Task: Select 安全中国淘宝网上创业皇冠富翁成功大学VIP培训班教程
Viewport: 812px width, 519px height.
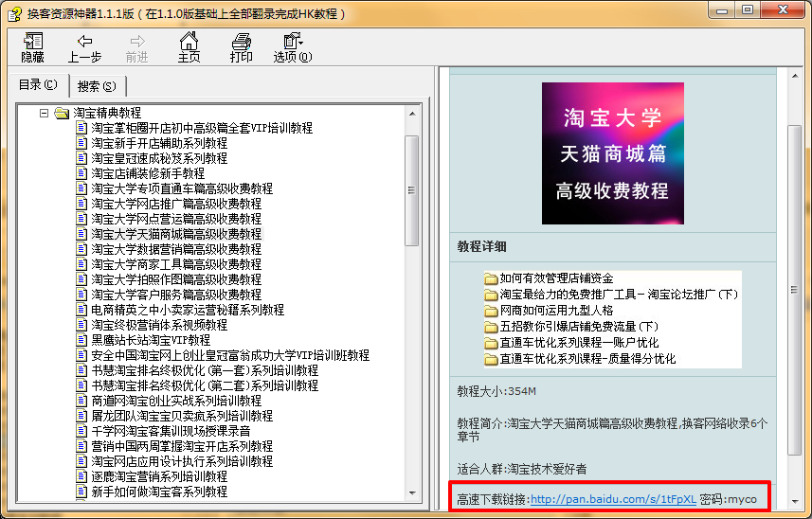Action: (230, 355)
